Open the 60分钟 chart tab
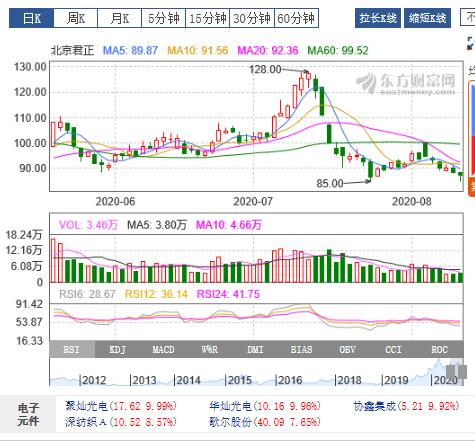This screenshot has height=441, width=475. [x=296, y=18]
